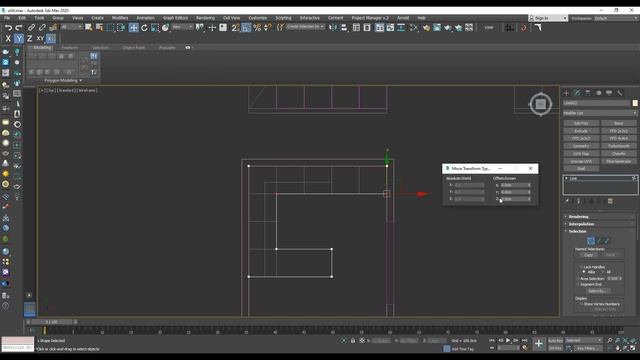
Task: Open the Rendering menu
Action: pyautogui.click(x=205, y=18)
